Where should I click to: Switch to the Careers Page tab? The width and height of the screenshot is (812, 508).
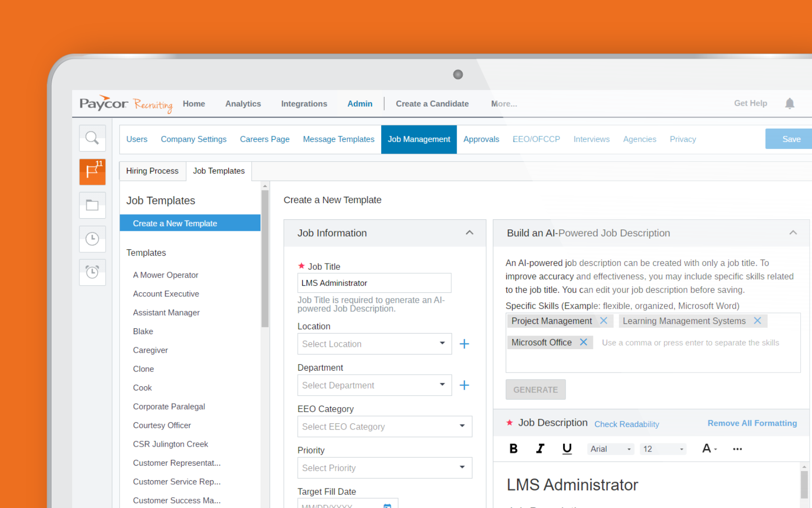[265, 139]
